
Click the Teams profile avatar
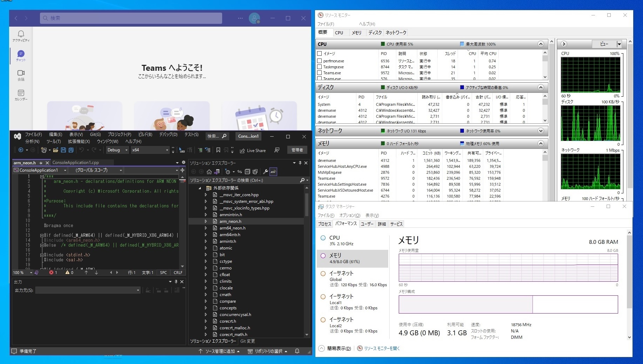coord(254,18)
